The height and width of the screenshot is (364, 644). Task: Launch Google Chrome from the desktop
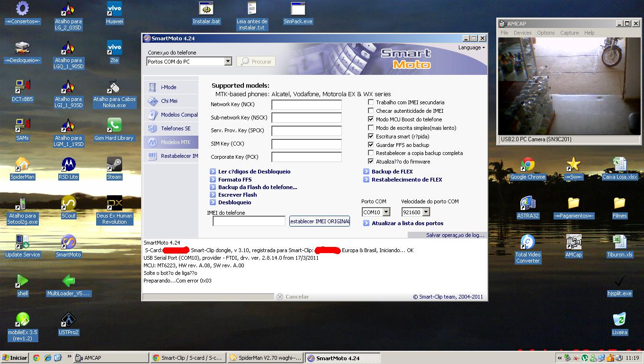(x=528, y=165)
